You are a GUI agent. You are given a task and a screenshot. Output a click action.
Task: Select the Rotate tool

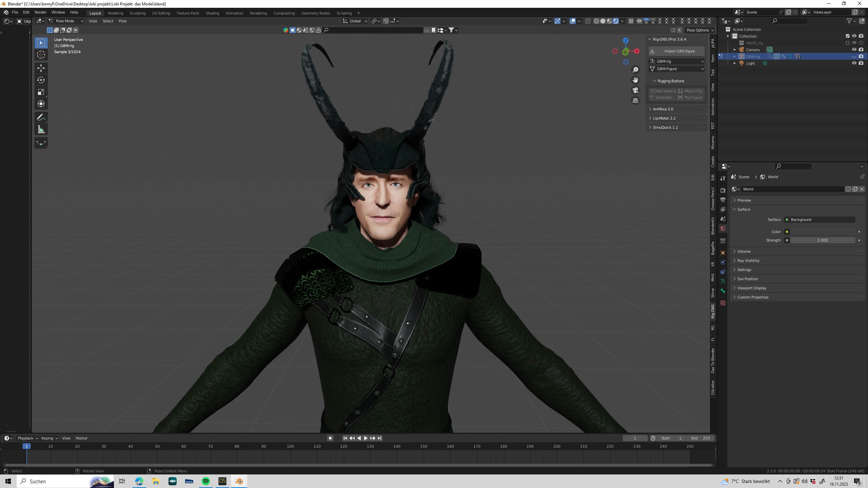(x=41, y=80)
